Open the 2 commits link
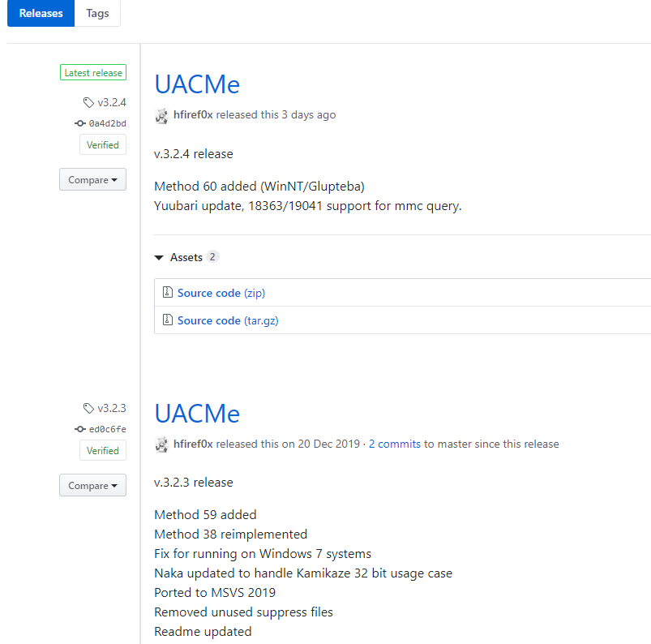This screenshot has width=651, height=644. coord(395,444)
